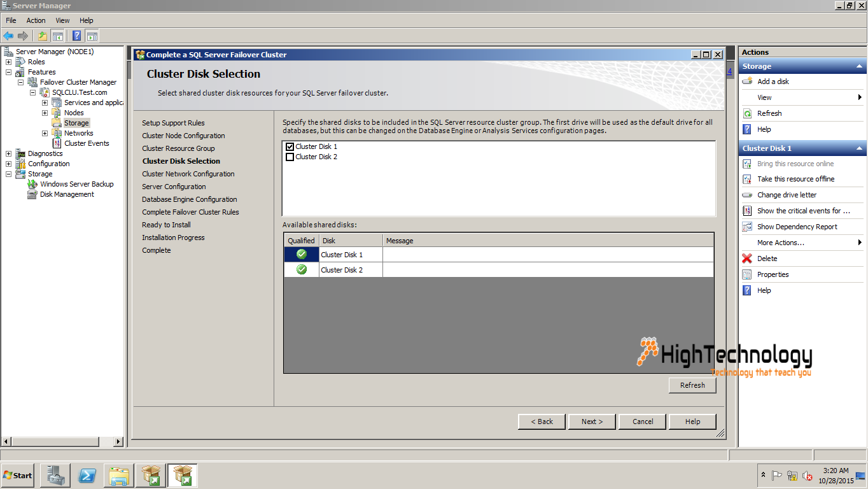Screen dimensions: 868x489
Task: Launch PowerShell from the taskbar
Action: coord(87,476)
